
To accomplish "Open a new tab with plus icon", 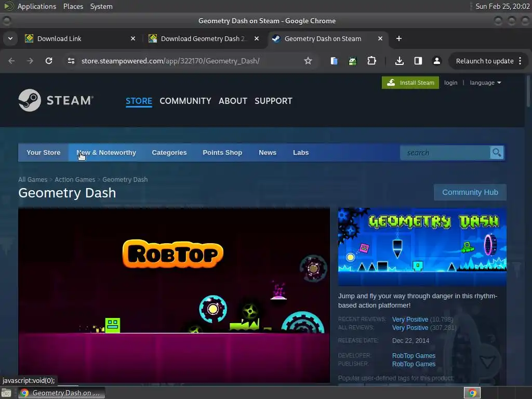I will pyautogui.click(x=399, y=38).
